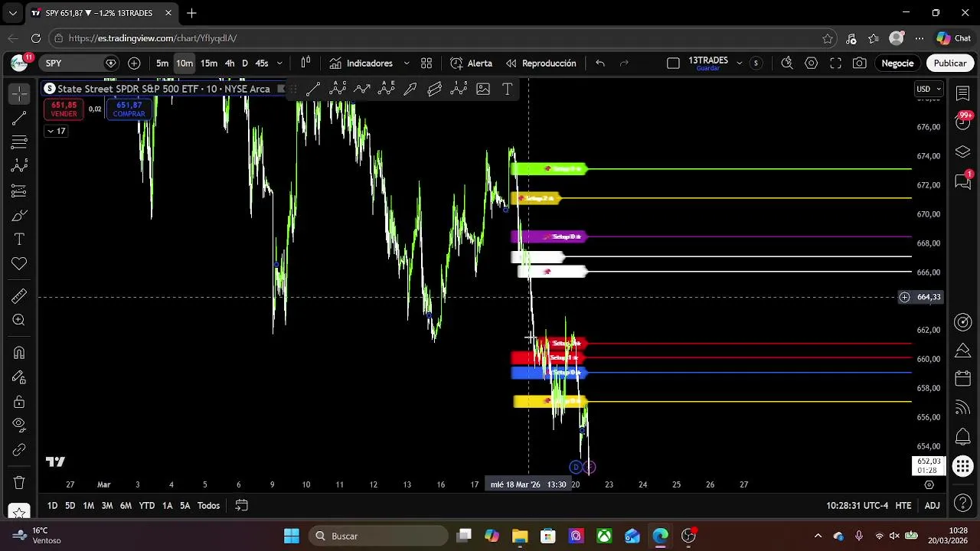
Task: Open the calendar icon in right sidebar
Action: pyautogui.click(x=963, y=379)
